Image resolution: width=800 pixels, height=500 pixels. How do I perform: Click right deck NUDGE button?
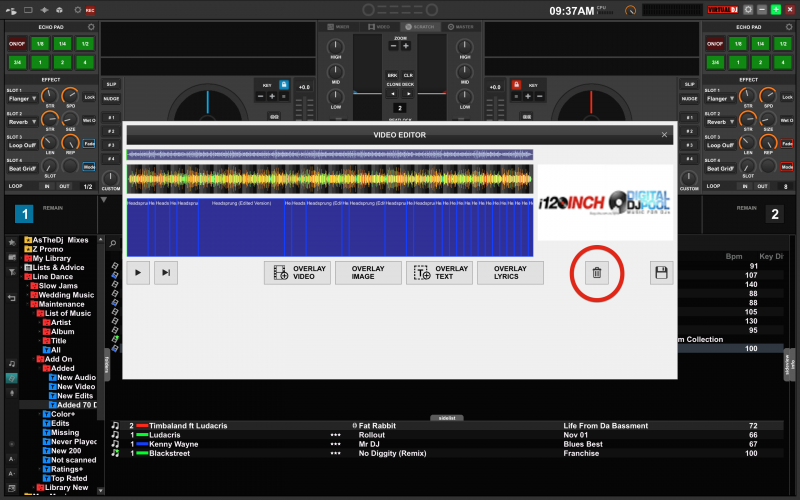tap(689, 98)
